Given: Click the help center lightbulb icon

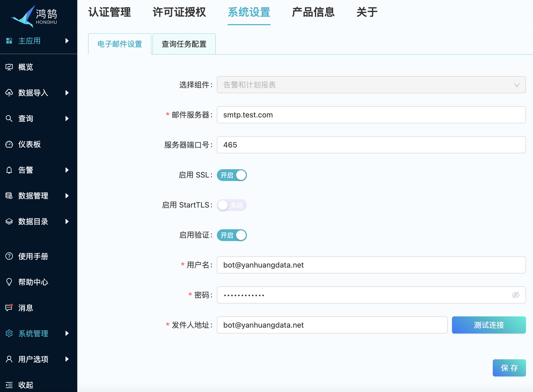Looking at the screenshot, I should click(9, 282).
